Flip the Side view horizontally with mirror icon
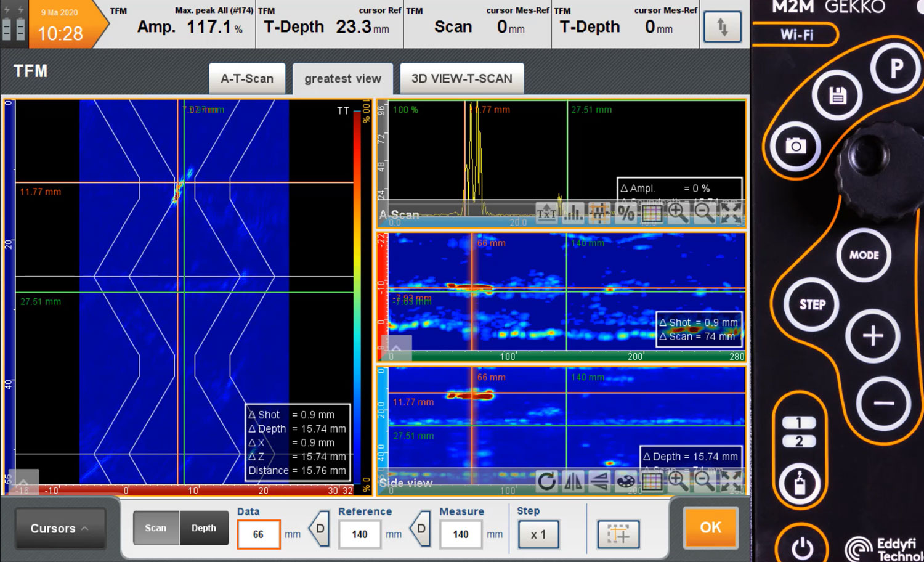 [x=573, y=481]
